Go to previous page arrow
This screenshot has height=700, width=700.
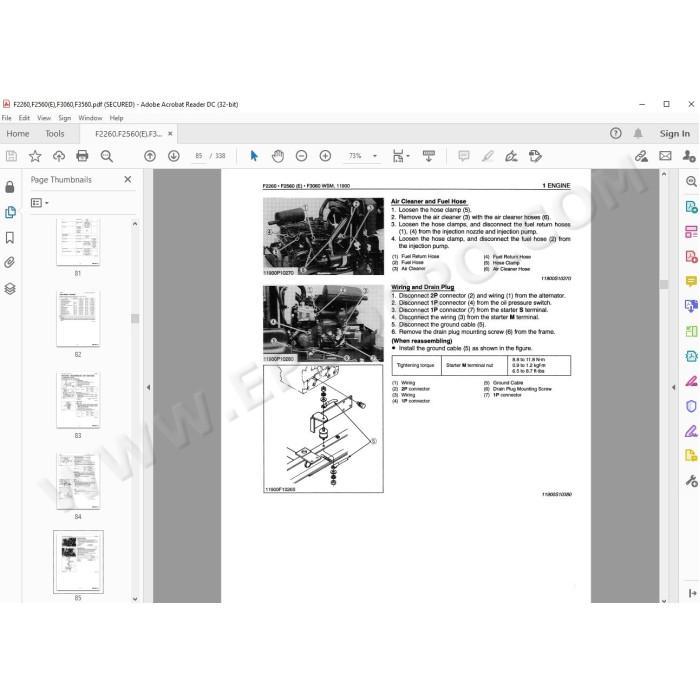[x=150, y=156]
